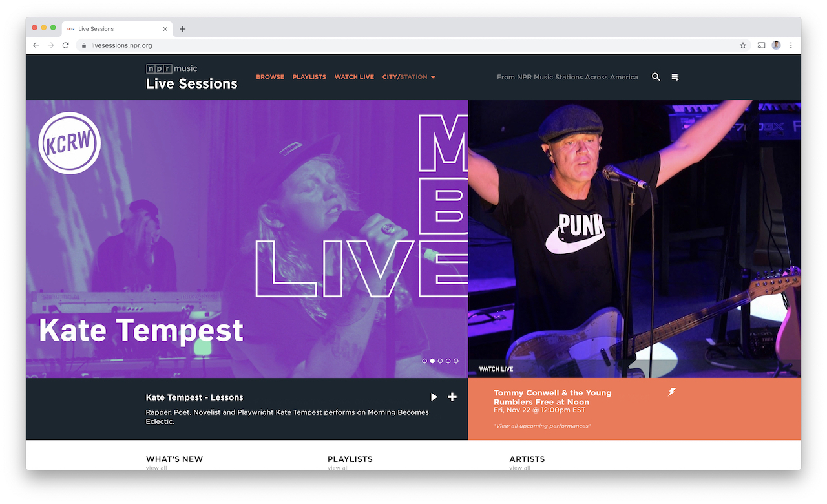Click "View all upcoming performances" link

click(x=542, y=426)
